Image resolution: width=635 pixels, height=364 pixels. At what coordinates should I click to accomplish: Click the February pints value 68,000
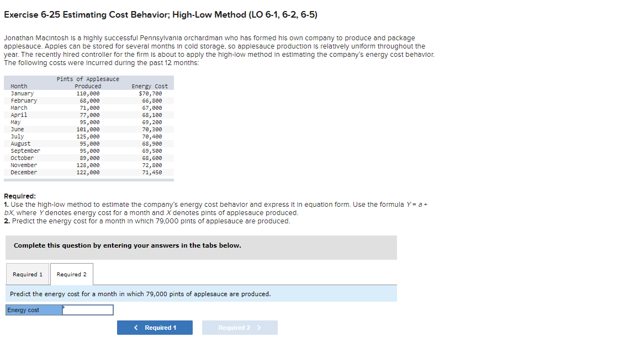89,101
